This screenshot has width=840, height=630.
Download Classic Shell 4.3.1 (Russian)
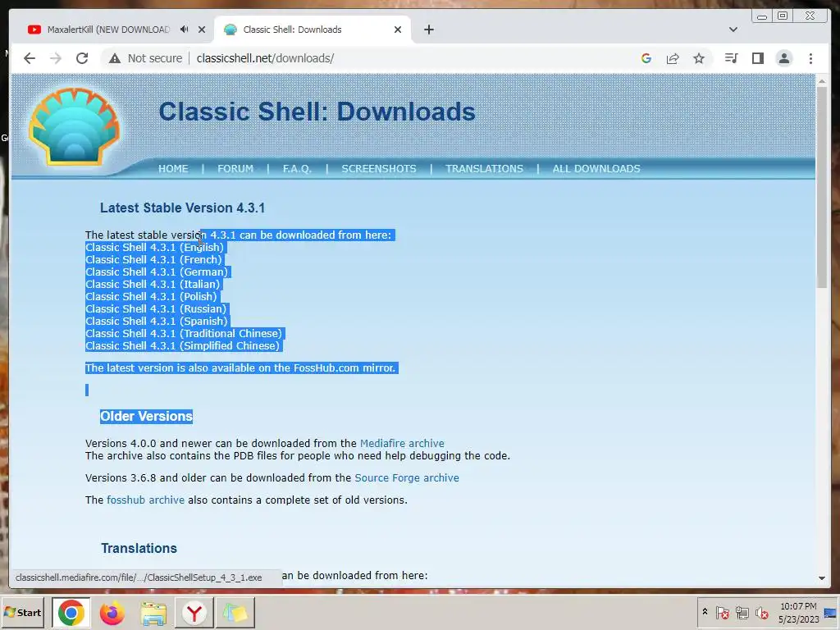point(156,309)
